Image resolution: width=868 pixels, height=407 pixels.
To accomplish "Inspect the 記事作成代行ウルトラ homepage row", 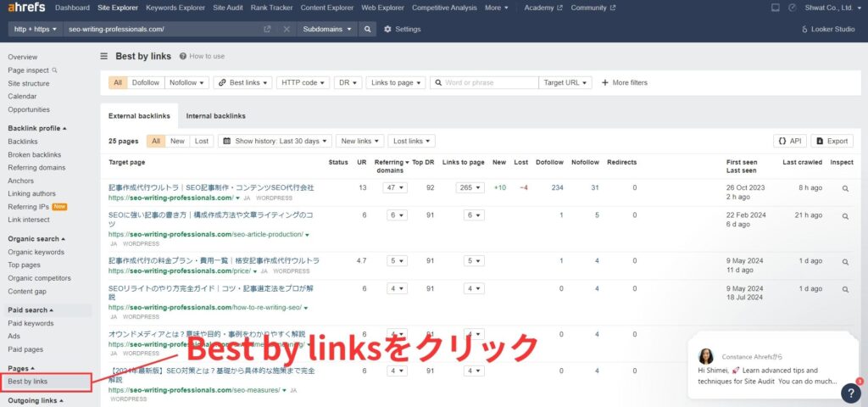I will pos(845,188).
